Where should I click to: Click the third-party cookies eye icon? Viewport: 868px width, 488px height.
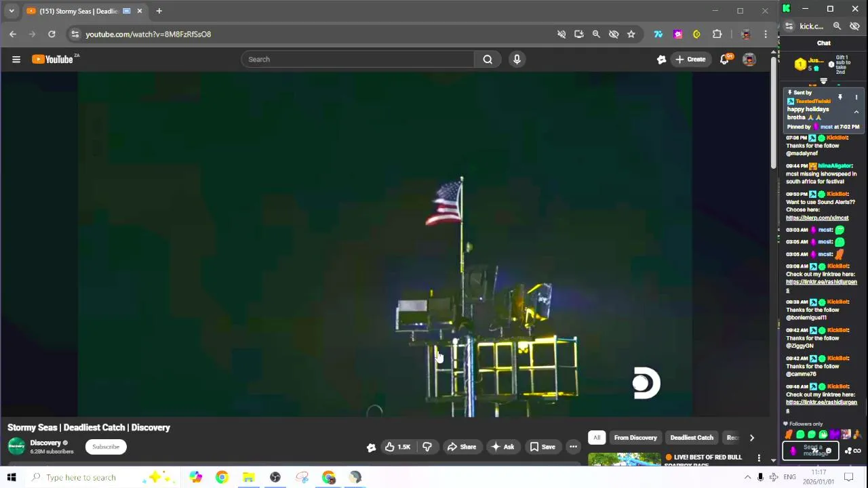(x=614, y=34)
